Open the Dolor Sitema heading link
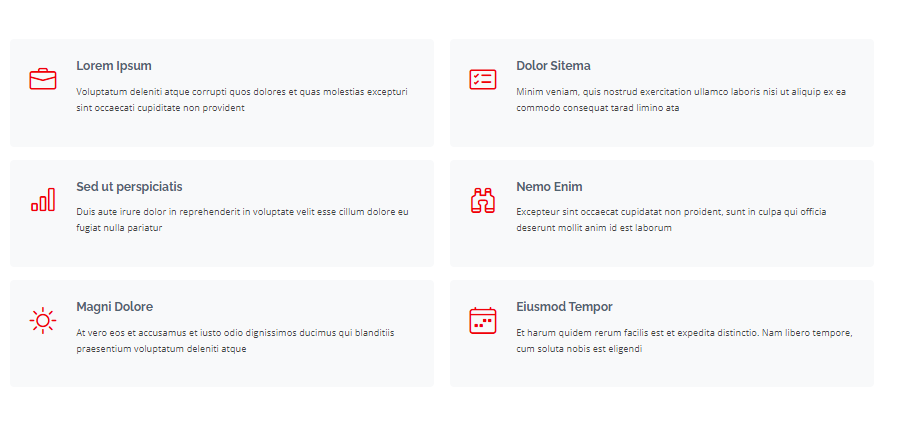 (553, 66)
